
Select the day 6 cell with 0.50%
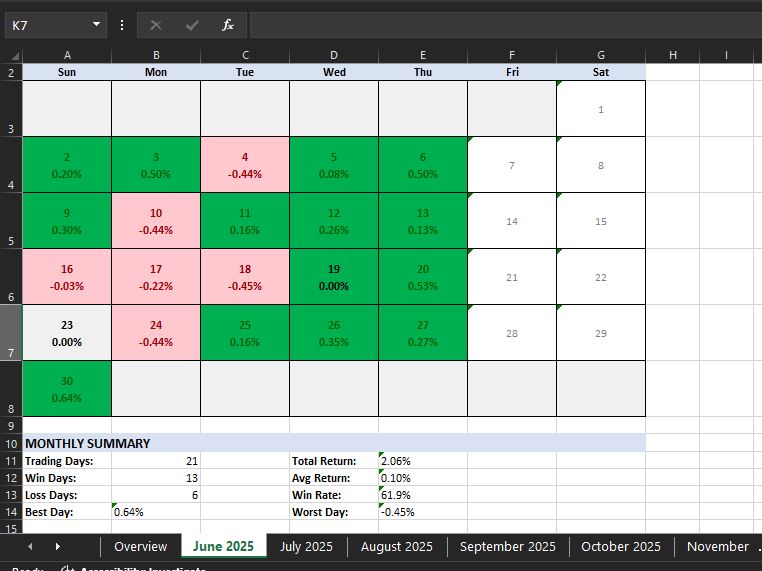point(423,165)
